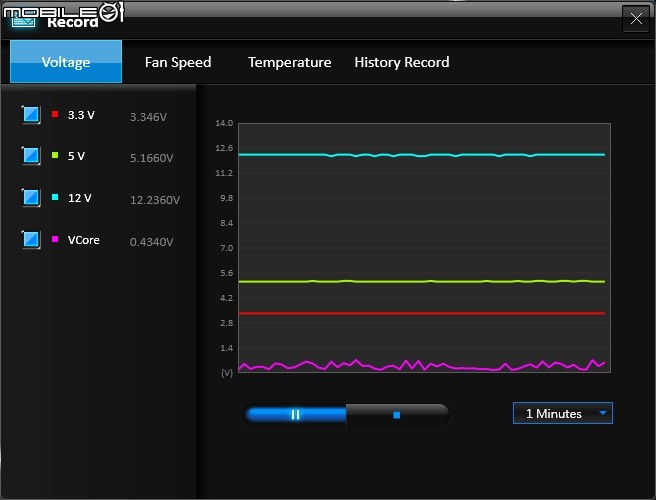Click the VCore label
The width and height of the screenshot is (656, 500).
coord(84,240)
